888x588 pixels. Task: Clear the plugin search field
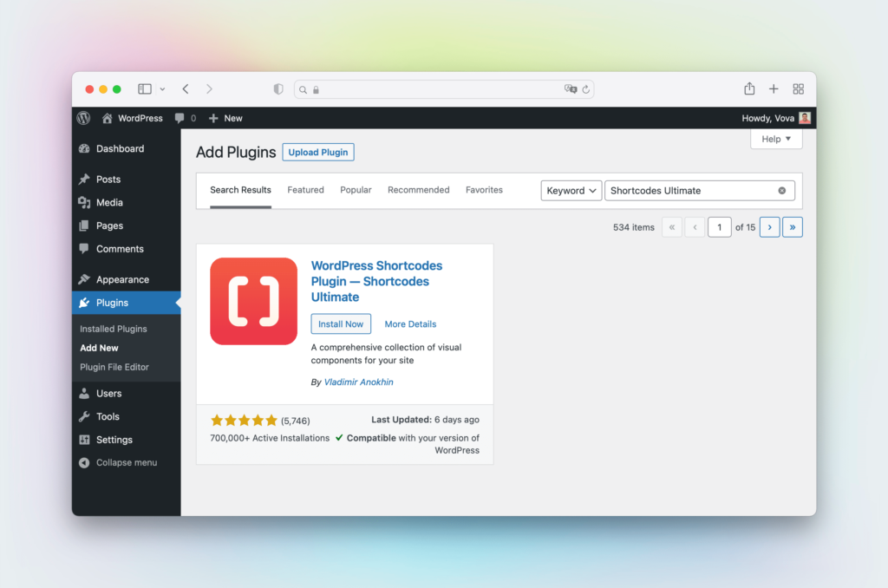coord(781,191)
